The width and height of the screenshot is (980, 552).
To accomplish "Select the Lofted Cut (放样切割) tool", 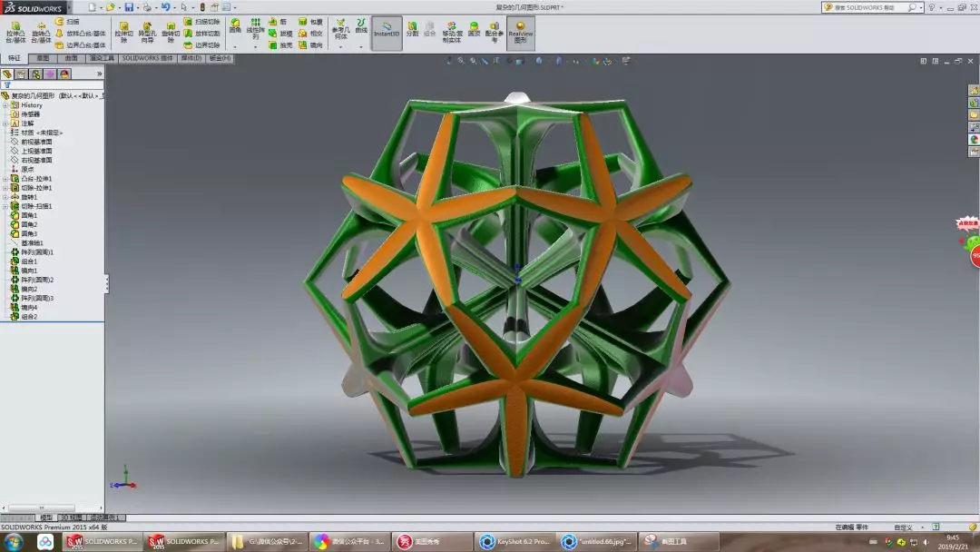I will coord(201,33).
